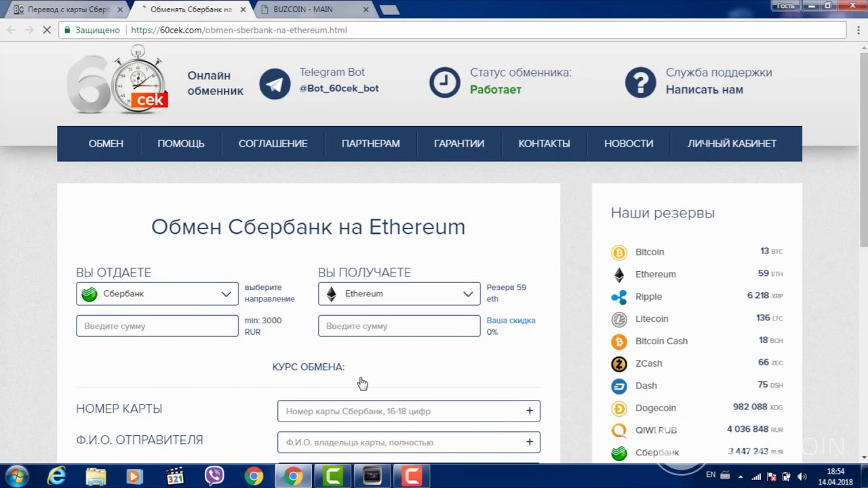Screen dimensions: 868x488
Task: Launch Internet Explorer from the taskbar
Action: [56, 476]
